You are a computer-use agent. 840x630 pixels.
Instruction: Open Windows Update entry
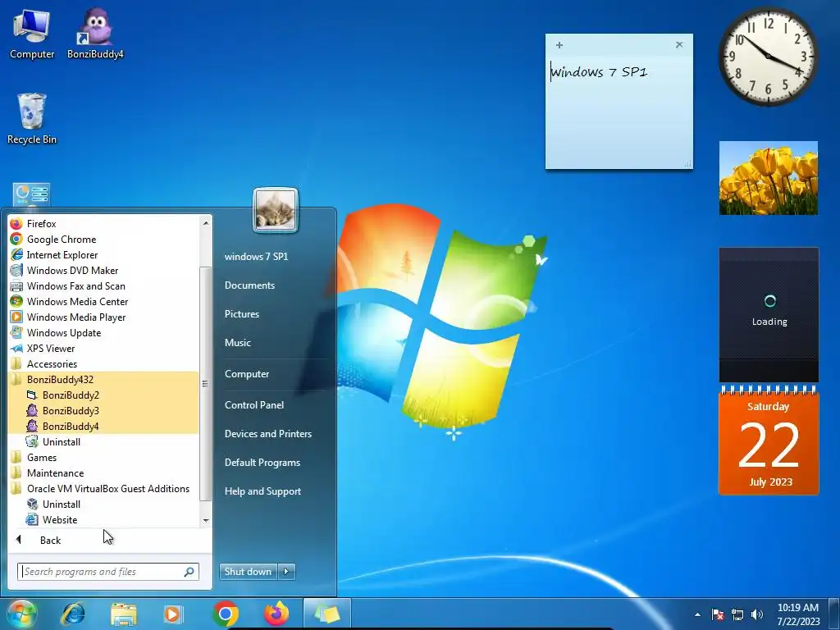coord(103,332)
